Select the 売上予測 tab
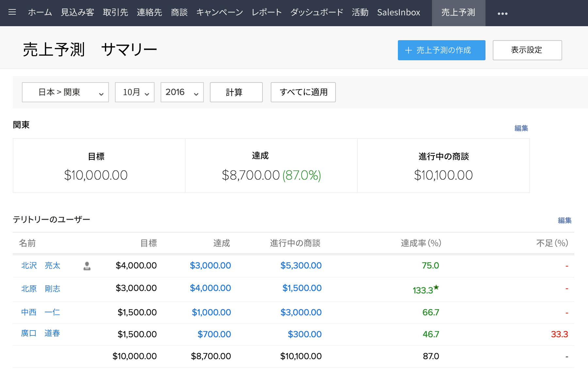Image resolution: width=588 pixels, height=375 pixels. (458, 12)
